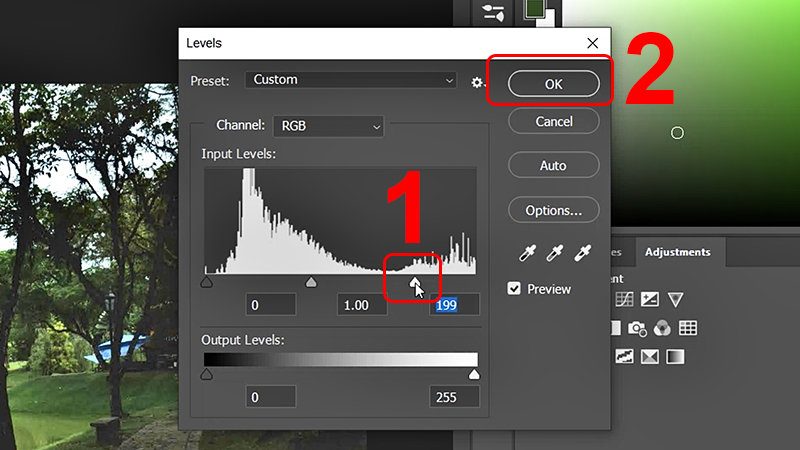This screenshot has width=800, height=450.
Task: Add a Photo Filter adjustment
Action: pos(637,328)
